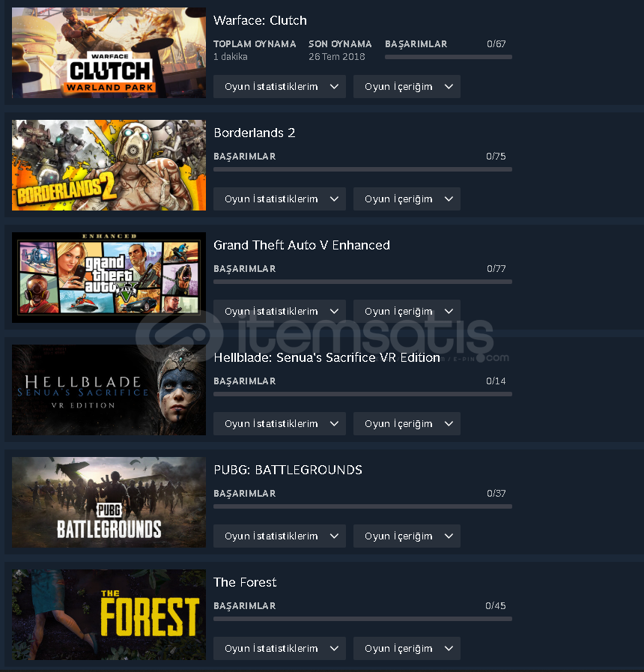Open Oyun İstatistiklerim dropdown under Borderlands 2
This screenshot has width=644, height=672.
pyautogui.click(x=279, y=199)
